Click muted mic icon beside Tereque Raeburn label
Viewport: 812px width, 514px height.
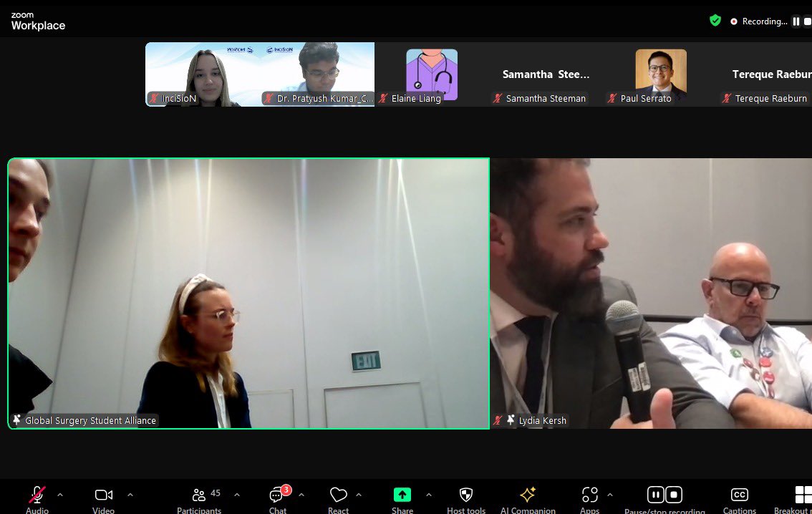pyautogui.click(x=727, y=98)
